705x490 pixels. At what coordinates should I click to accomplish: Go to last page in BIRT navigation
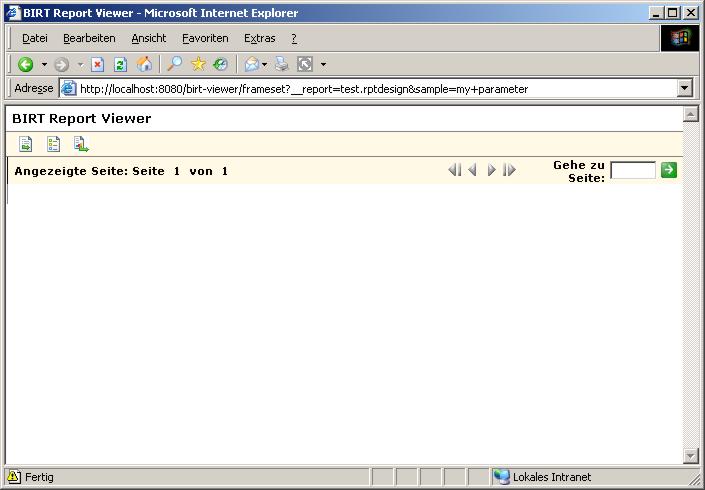tap(509, 170)
